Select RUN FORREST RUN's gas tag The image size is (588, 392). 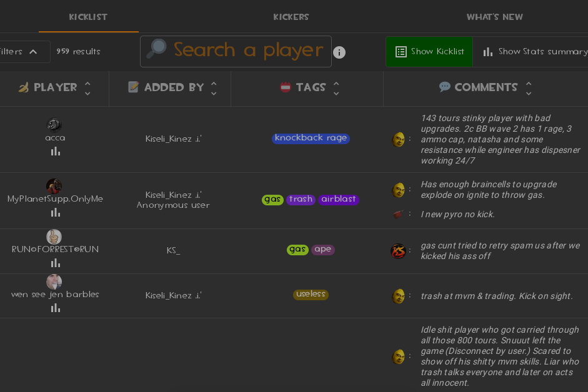[x=298, y=250]
